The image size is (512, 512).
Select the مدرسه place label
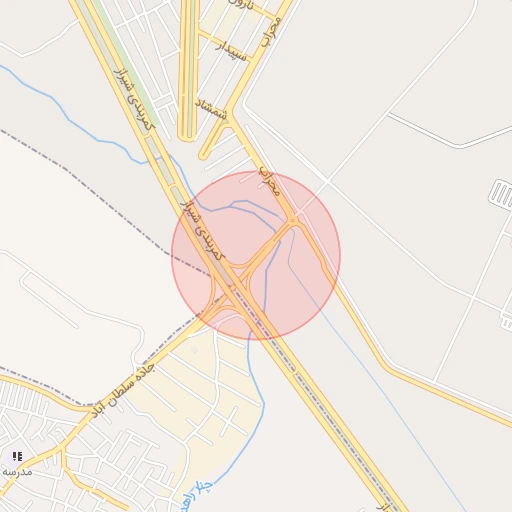click(x=17, y=472)
